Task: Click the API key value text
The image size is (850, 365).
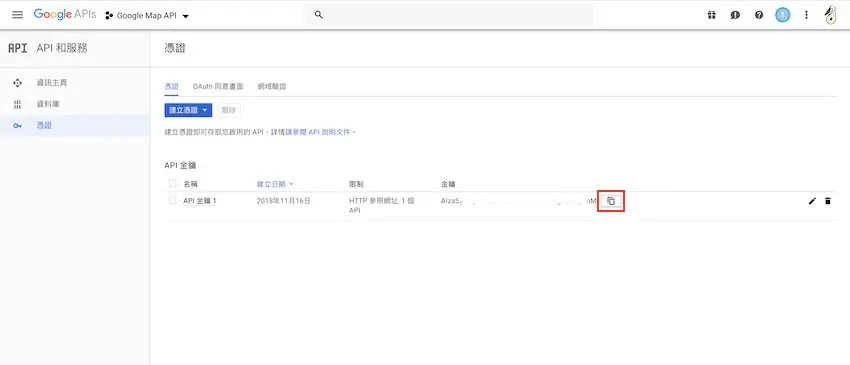Action: pyautogui.click(x=519, y=201)
